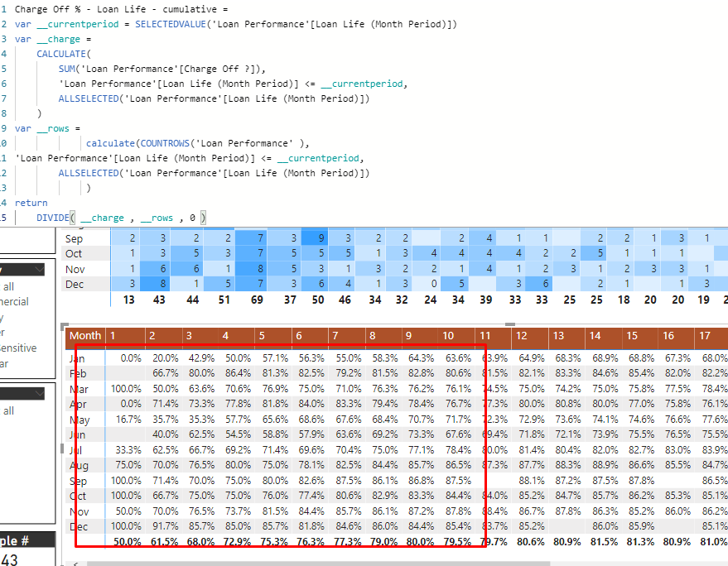This screenshot has width=728, height=566.
Task: Click the '__rows' variable declaration after var
Action: point(53,128)
